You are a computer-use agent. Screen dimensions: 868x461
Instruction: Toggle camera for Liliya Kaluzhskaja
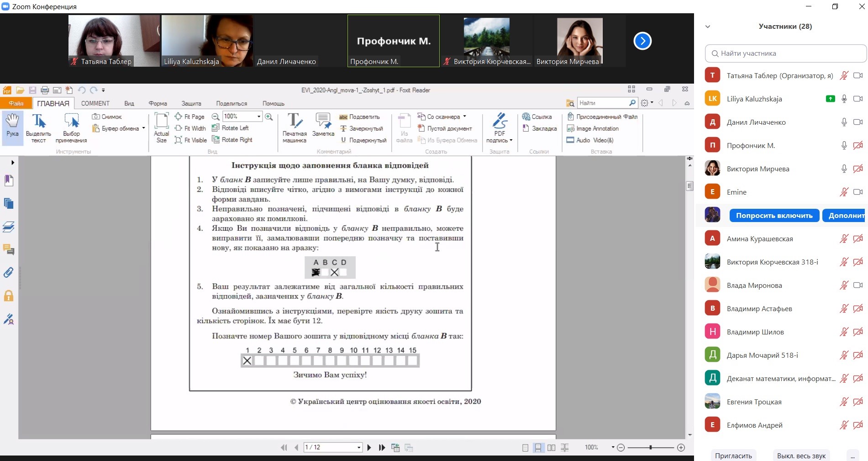(x=858, y=99)
